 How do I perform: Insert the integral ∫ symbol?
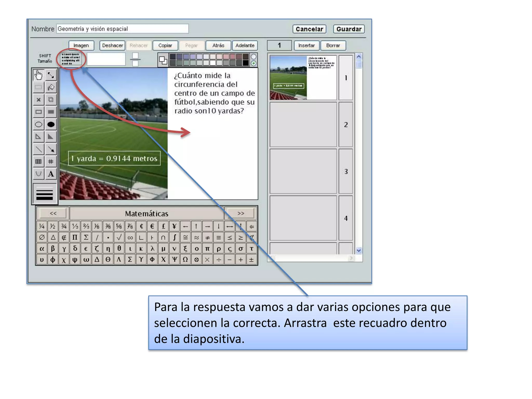174,237
